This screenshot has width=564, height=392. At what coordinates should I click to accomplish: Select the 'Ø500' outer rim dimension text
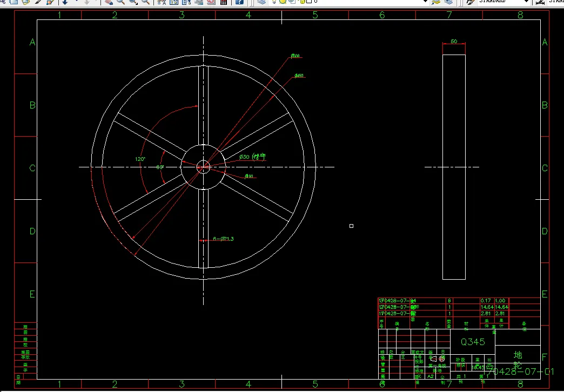[296, 56]
